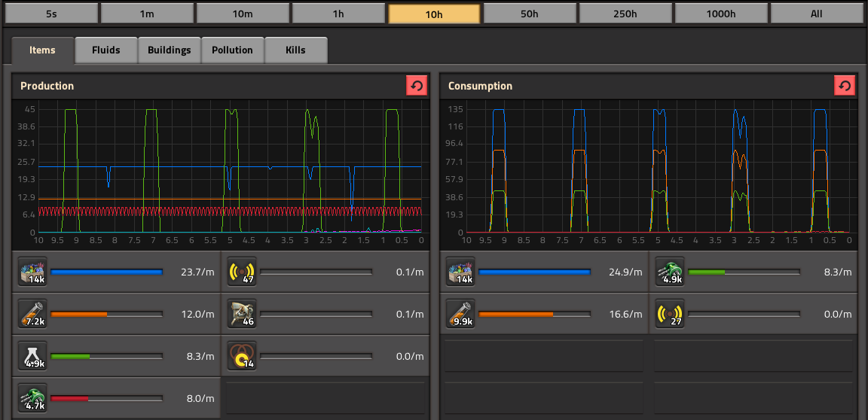This screenshot has width=868, height=420.
Task: Select the 1h time range
Action: pos(338,14)
